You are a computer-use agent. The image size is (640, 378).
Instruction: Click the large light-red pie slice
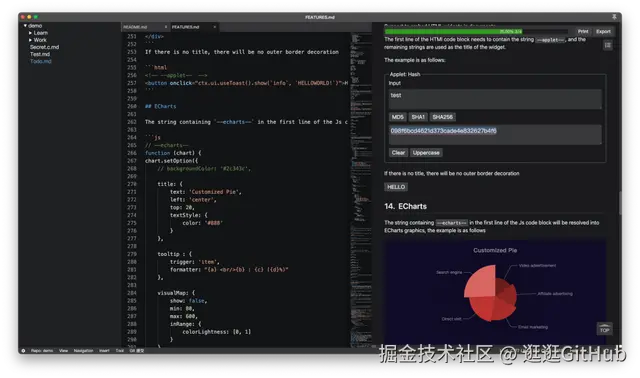[x=481, y=282]
